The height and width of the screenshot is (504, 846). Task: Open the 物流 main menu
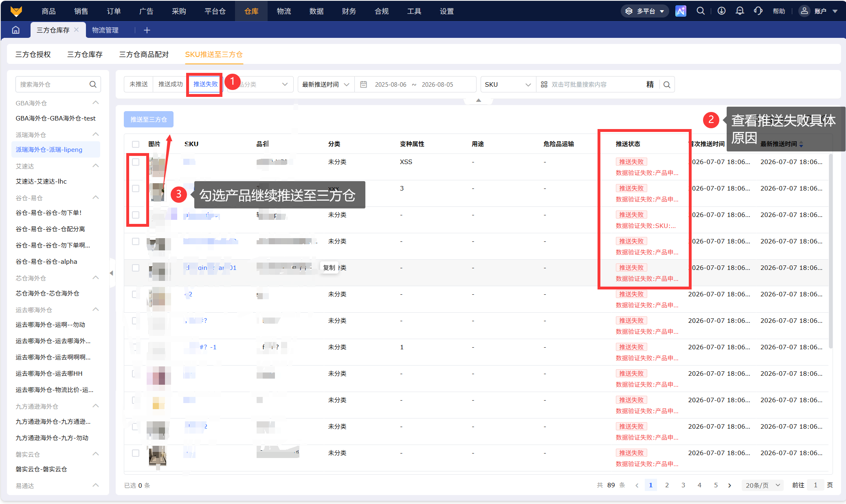tap(284, 11)
